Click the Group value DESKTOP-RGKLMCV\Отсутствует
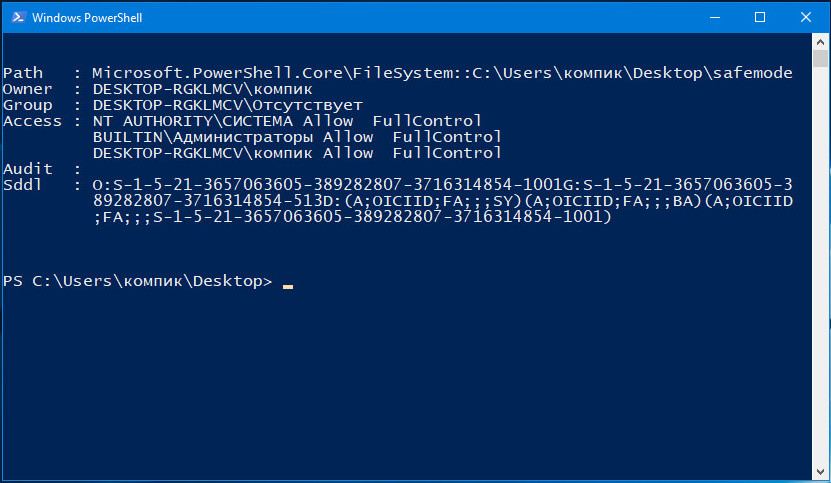 (228, 105)
